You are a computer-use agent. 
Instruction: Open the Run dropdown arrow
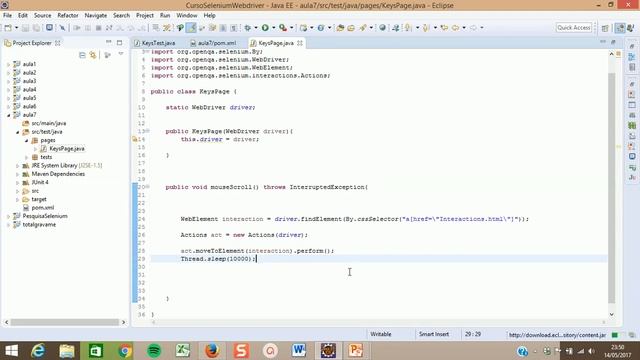pos(273,28)
